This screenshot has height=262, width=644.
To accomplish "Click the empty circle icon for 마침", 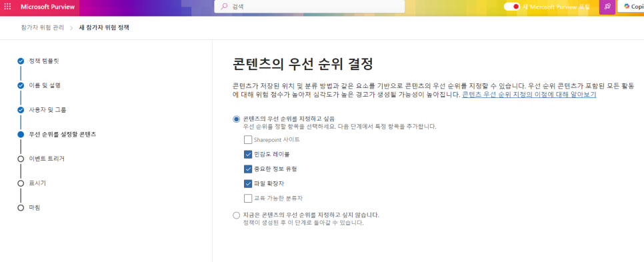I will tap(21, 208).
